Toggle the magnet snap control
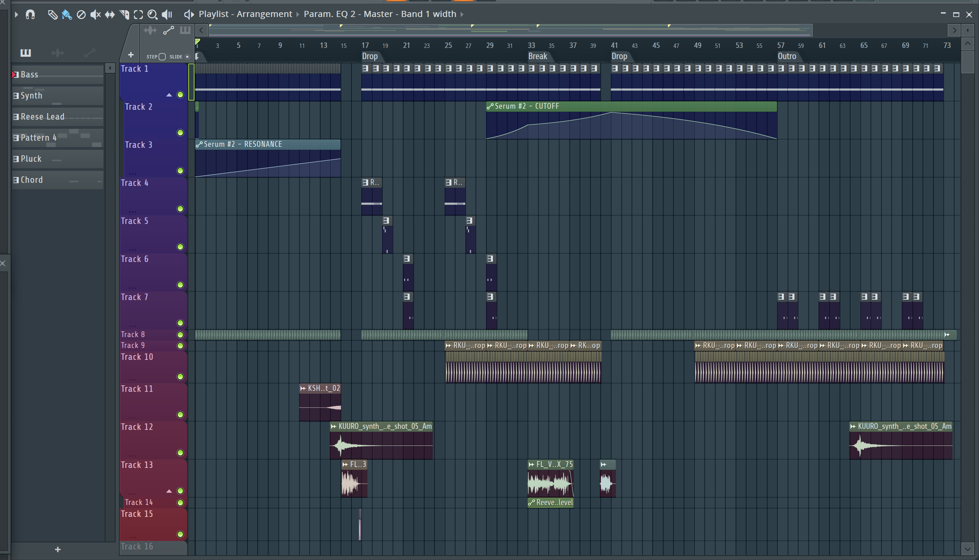Image resolution: width=979 pixels, height=560 pixels. click(x=30, y=15)
